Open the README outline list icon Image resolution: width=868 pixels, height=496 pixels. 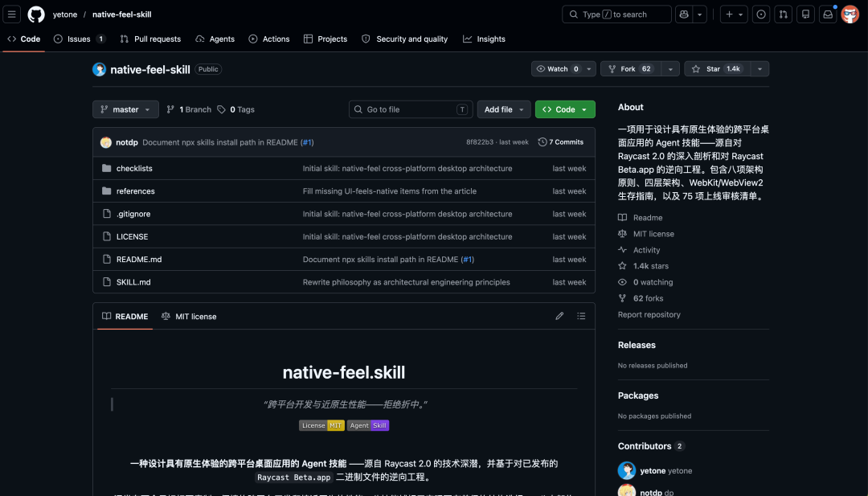pos(581,316)
